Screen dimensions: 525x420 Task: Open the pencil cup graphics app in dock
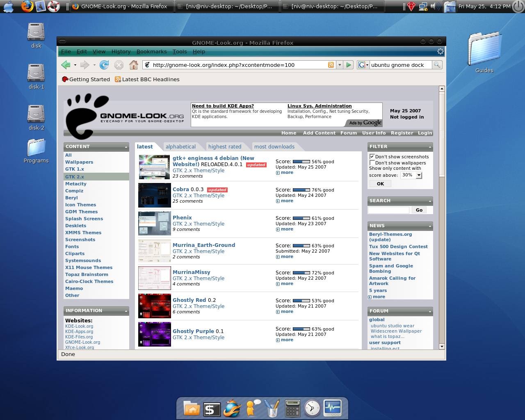point(272,409)
